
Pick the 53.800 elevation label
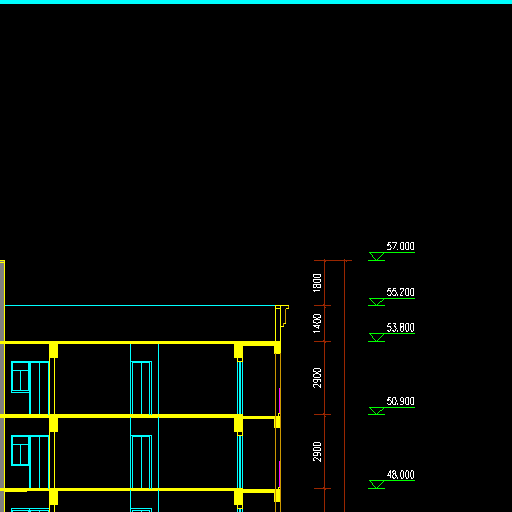coord(400,328)
